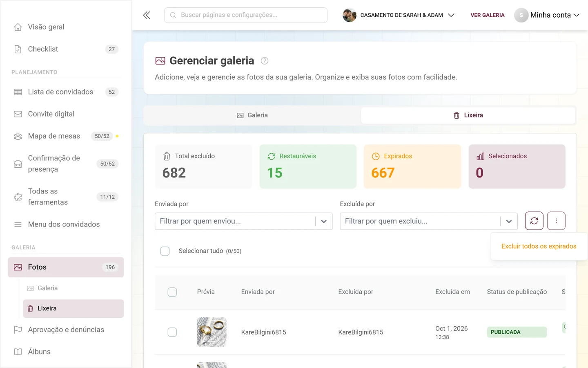Open Lixeira sub-item in sidebar
Viewport: 588px width, 368px height.
[73, 309]
